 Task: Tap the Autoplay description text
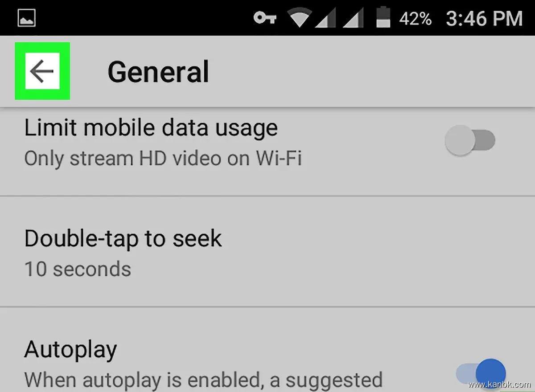[203, 380]
